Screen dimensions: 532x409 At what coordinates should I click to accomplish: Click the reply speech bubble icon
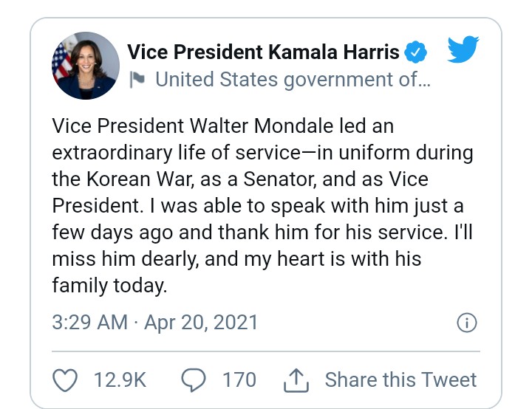[194, 380]
